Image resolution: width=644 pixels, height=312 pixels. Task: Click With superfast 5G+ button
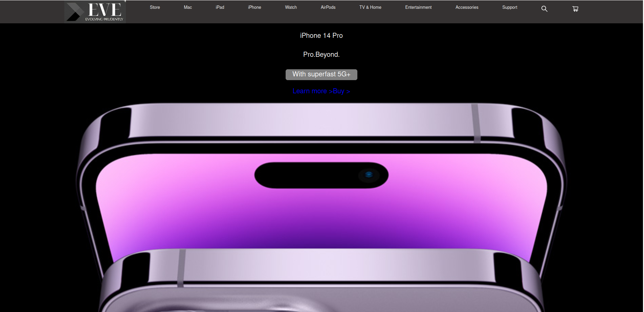point(321,75)
